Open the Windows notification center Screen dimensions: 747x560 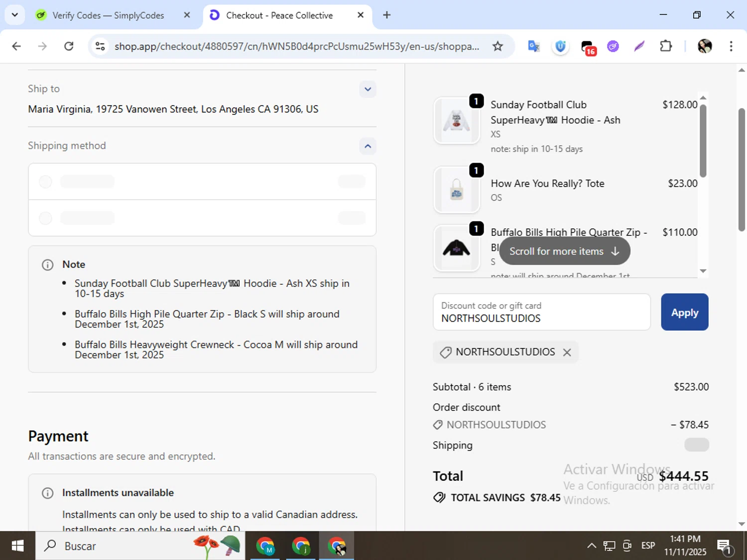[725, 547]
